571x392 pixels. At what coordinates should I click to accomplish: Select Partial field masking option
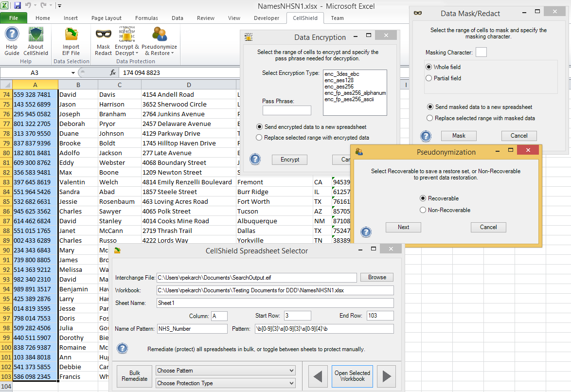pos(428,78)
